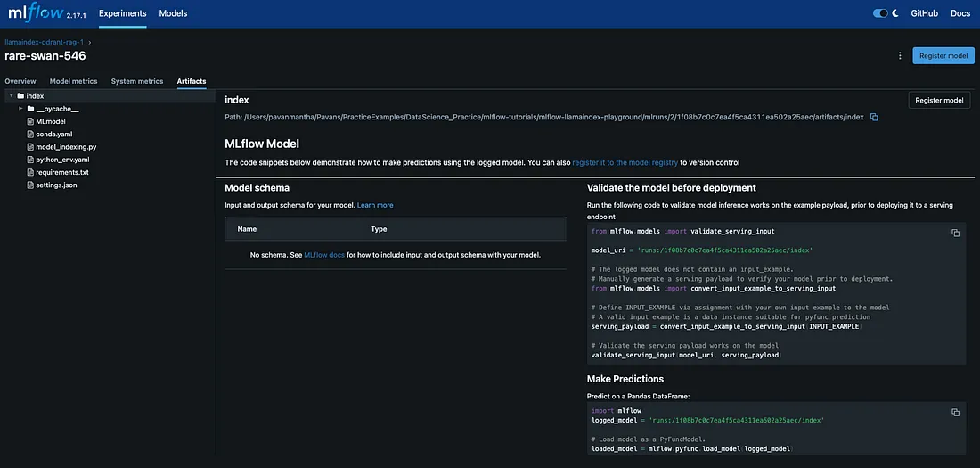Click the rare-swan-546 run title
Image resolution: width=980 pixels, height=468 pixels.
(x=45, y=55)
